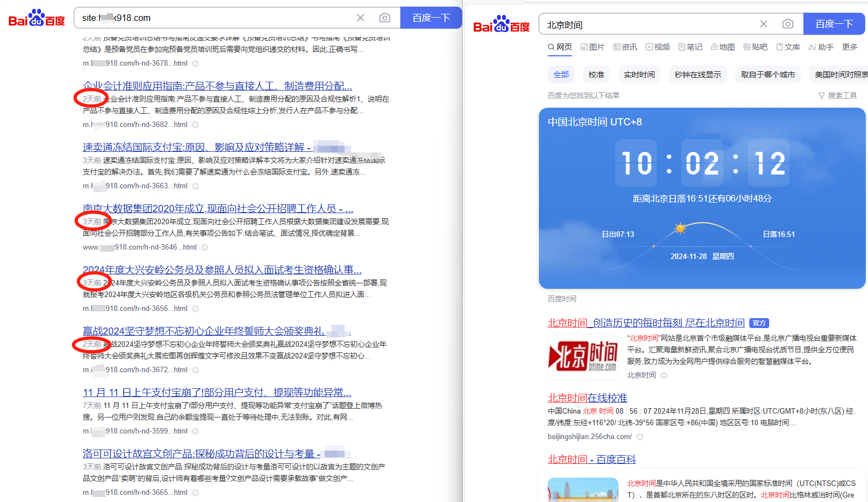Click 百度一下 button in right window

click(834, 24)
